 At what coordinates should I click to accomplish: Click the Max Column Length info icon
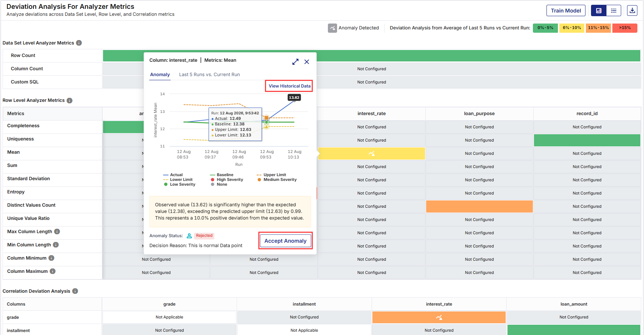coord(57,232)
